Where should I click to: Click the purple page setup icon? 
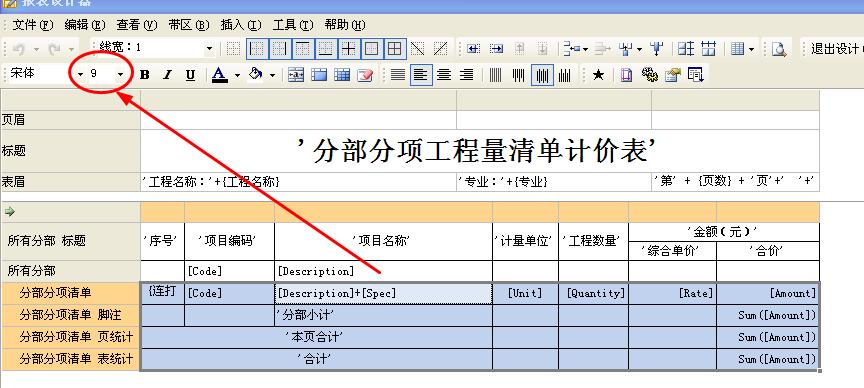(626, 75)
